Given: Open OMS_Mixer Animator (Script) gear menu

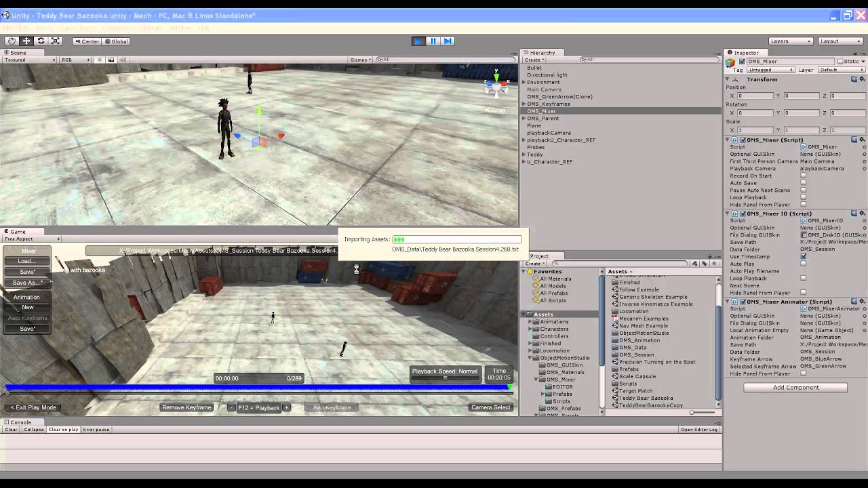Looking at the screenshot, I should (x=862, y=302).
